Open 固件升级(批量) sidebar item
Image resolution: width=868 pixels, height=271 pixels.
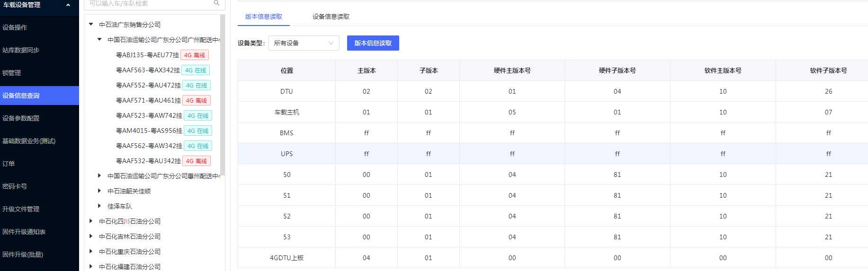click(x=39, y=254)
